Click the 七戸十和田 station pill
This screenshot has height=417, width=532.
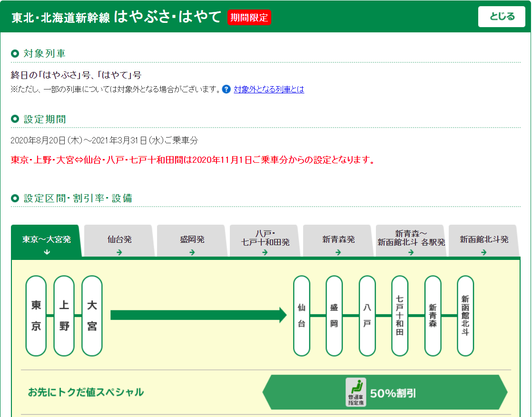[400, 316]
